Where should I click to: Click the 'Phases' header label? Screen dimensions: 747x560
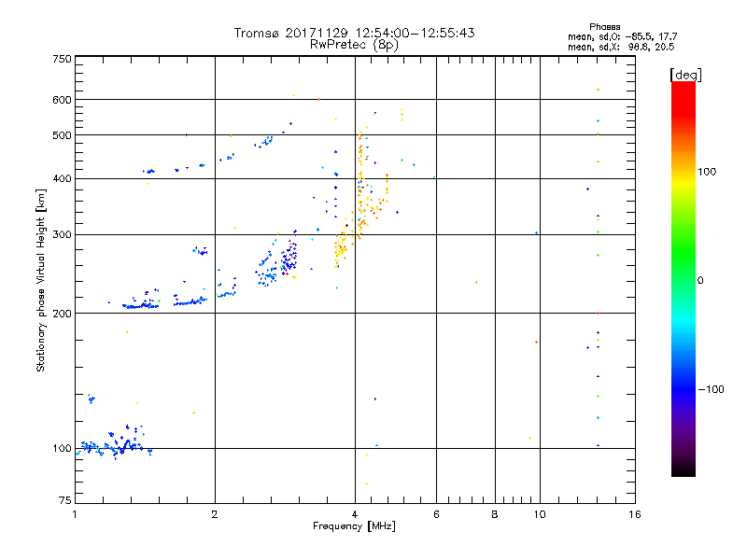pos(604,27)
